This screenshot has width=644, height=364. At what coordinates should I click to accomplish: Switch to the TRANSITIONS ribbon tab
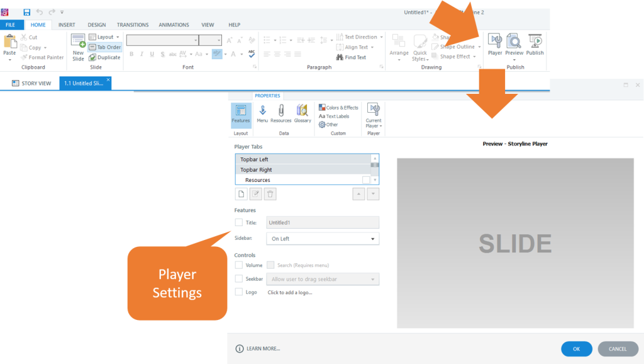tap(133, 25)
